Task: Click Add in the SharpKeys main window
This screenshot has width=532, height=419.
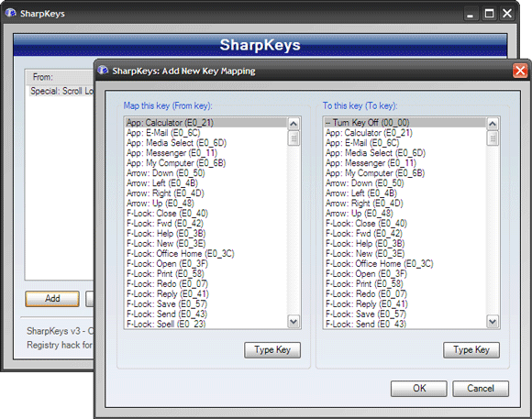Action: [x=52, y=299]
